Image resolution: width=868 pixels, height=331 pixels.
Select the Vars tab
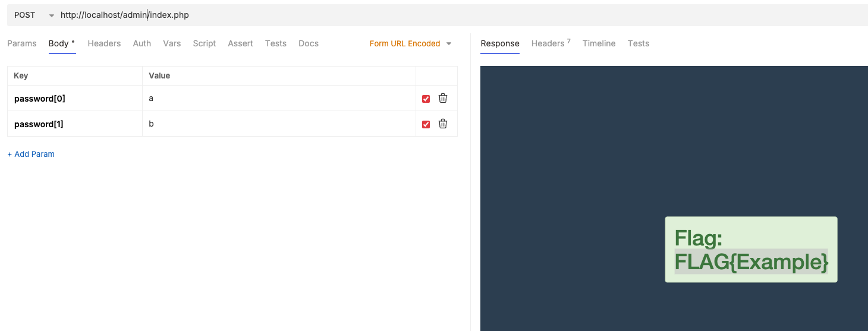(172, 43)
